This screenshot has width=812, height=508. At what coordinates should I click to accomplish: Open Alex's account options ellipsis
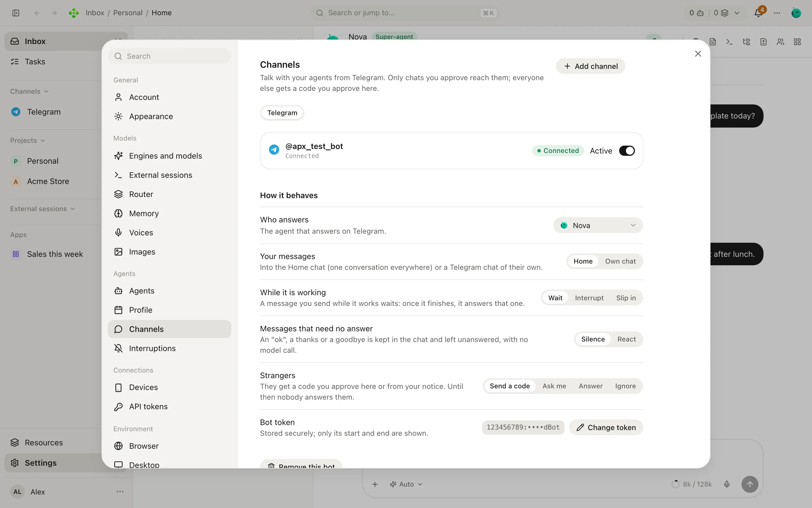tap(120, 492)
